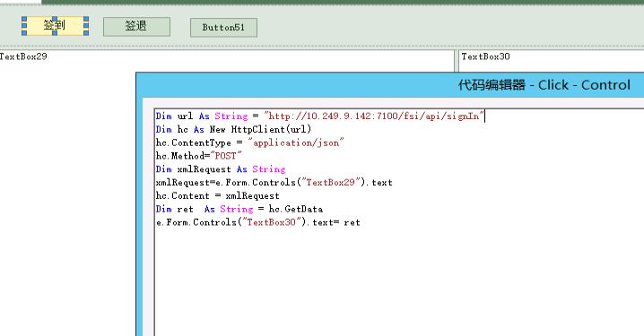Viewport: 644px width, 336px height.
Task: Click the code editor title bar
Action: [x=390, y=85]
